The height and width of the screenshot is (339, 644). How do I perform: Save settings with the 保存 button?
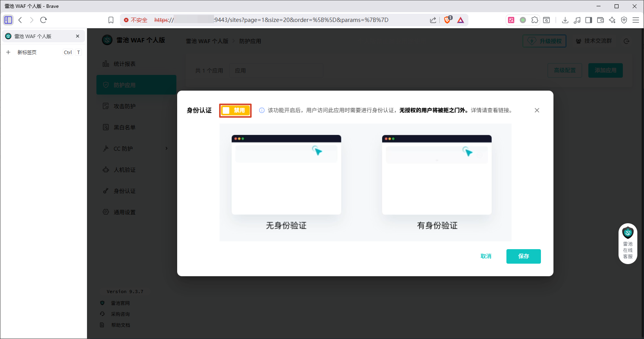(x=524, y=256)
